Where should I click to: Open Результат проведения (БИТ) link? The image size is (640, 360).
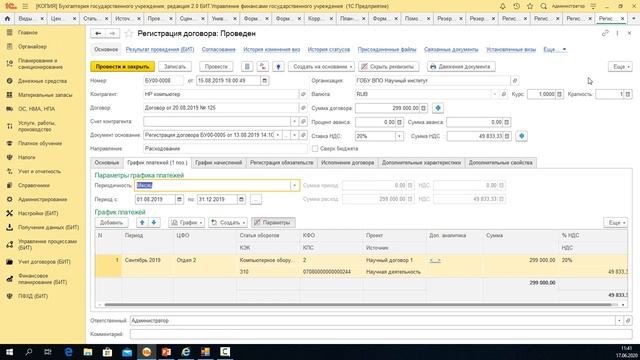(160, 49)
